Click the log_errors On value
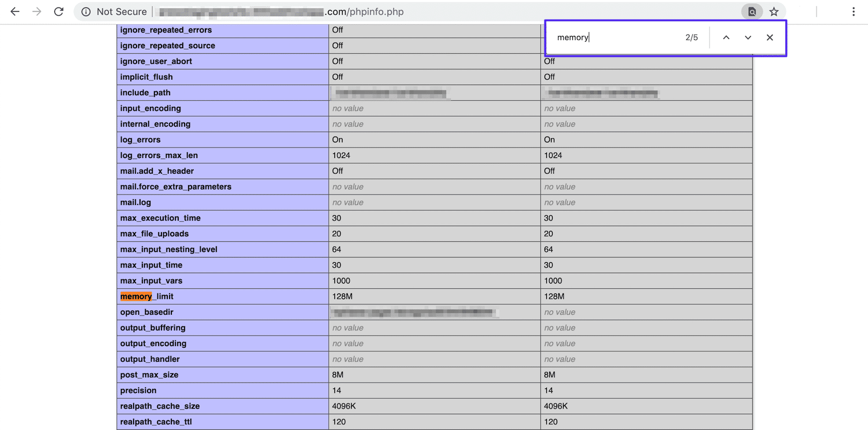 coord(337,139)
